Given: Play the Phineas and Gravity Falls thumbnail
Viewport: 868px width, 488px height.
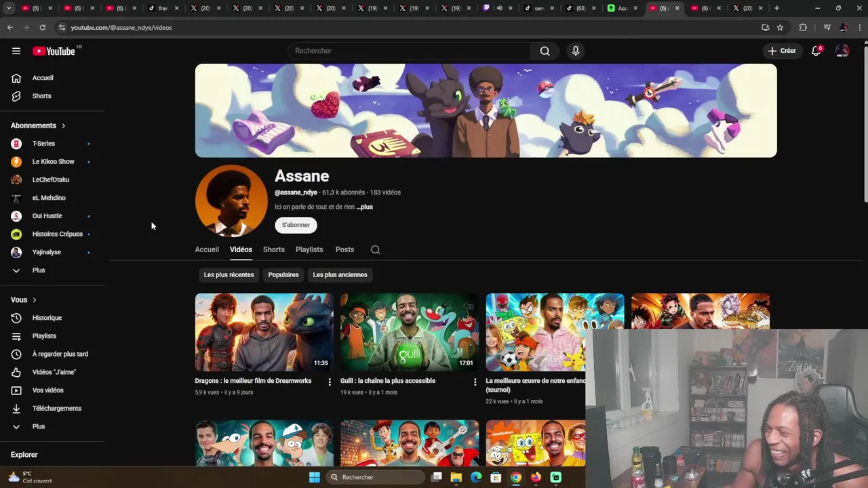Looking at the screenshot, I should click(x=264, y=443).
